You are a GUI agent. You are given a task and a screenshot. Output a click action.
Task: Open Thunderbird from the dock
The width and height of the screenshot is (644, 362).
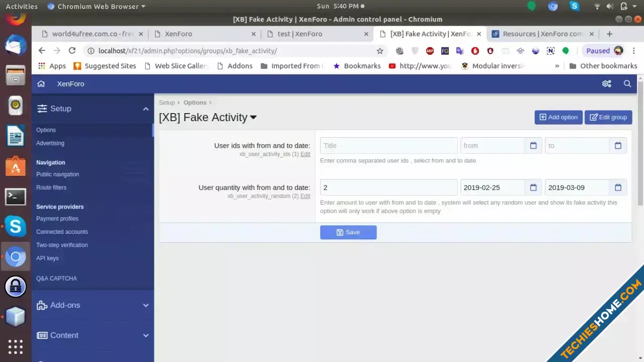point(16,46)
